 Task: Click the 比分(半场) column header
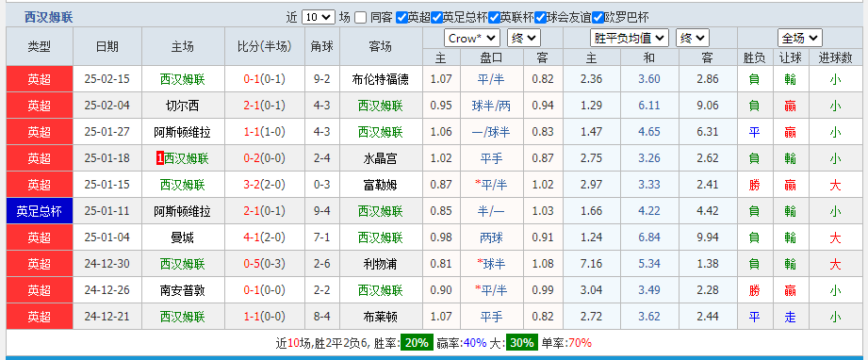point(265,46)
